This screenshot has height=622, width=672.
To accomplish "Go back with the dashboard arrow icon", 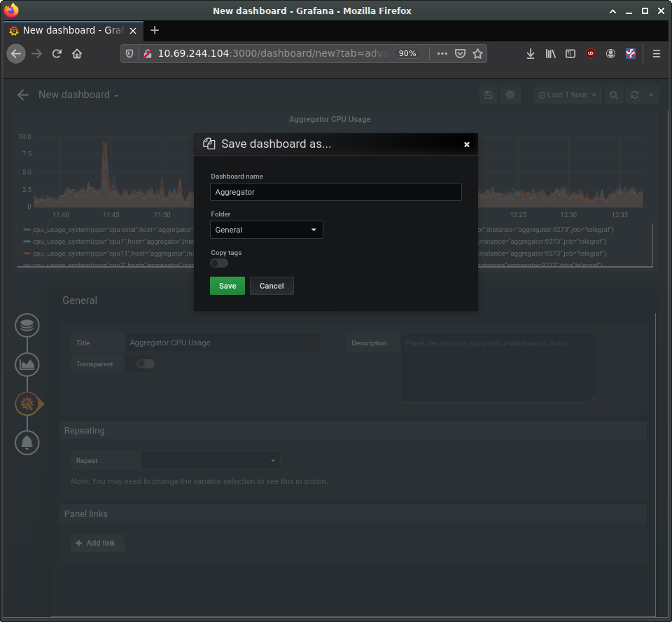I will pos(23,95).
